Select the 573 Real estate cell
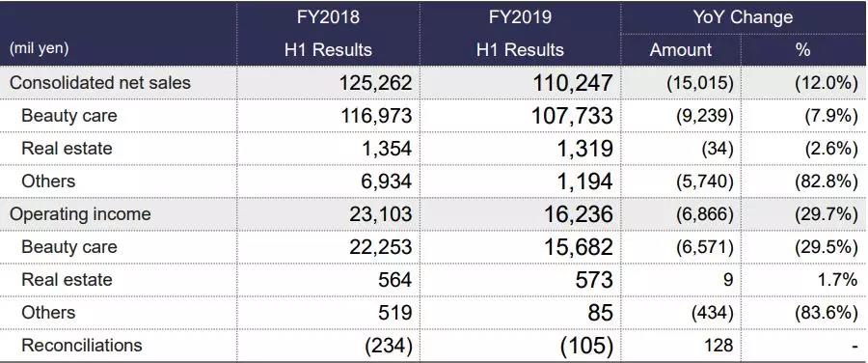Image resolution: width=868 pixels, height=363 pixels. (593, 280)
